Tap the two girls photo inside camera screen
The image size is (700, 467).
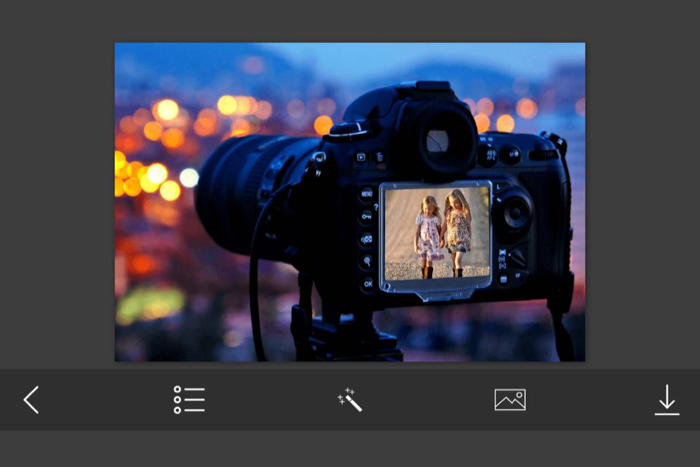point(437,234)
